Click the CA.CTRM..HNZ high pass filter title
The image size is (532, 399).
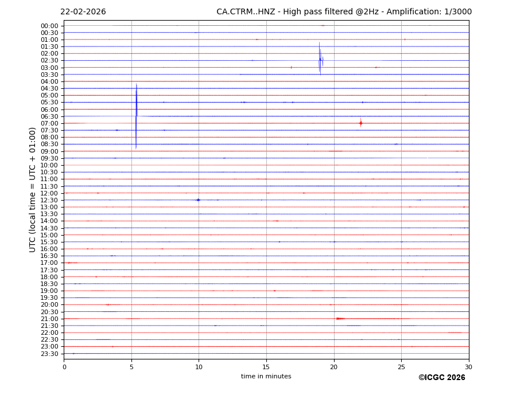pyautogui.click(x=344, y=12)
